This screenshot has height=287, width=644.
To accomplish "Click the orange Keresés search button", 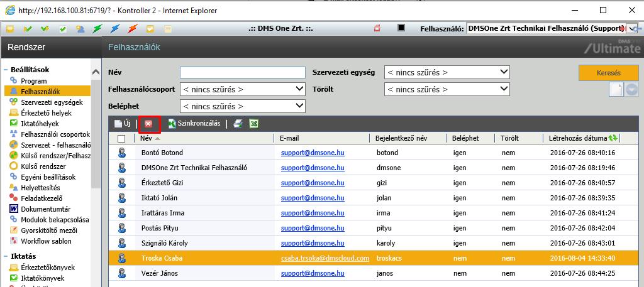I will 608,73.
